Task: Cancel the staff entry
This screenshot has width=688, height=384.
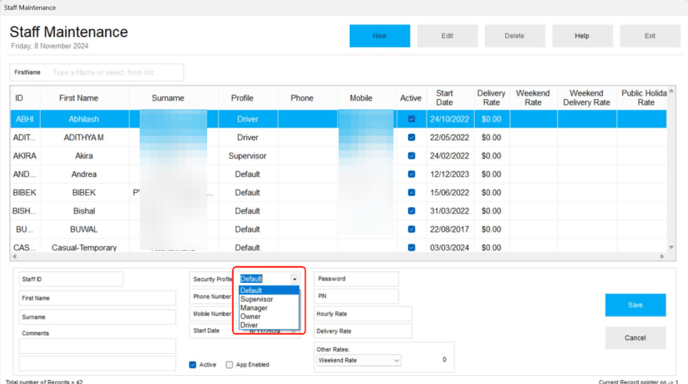Action: (635, 338)
